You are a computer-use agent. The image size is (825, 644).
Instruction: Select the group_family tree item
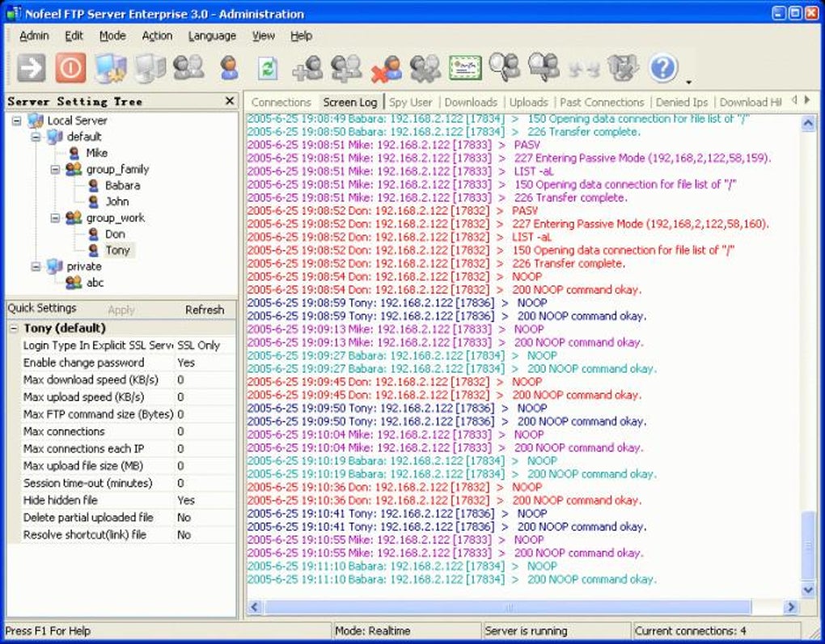118,169
